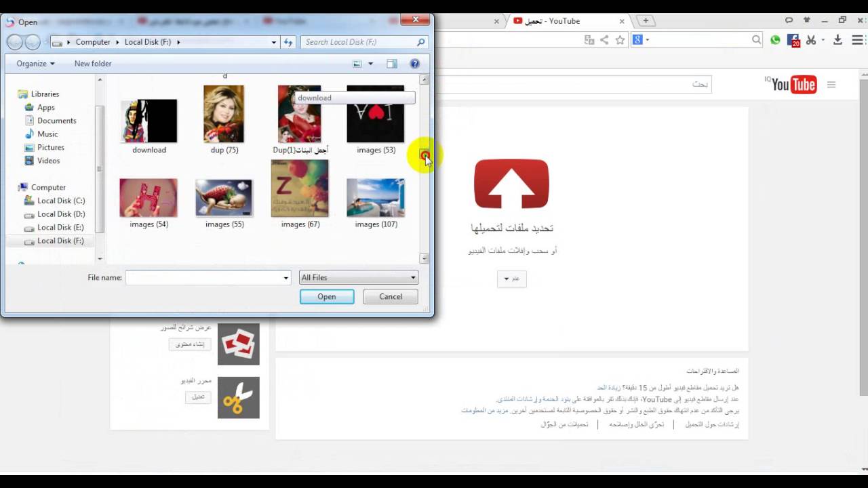Click the Back arrow in the Open dialog

point(15,42)
